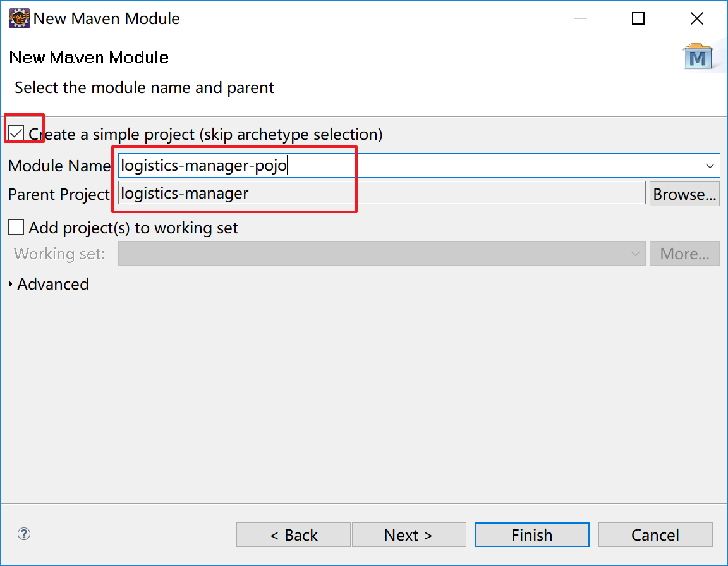Go back with the < Back button
This screenshot has width=728, height=566.
293,535
